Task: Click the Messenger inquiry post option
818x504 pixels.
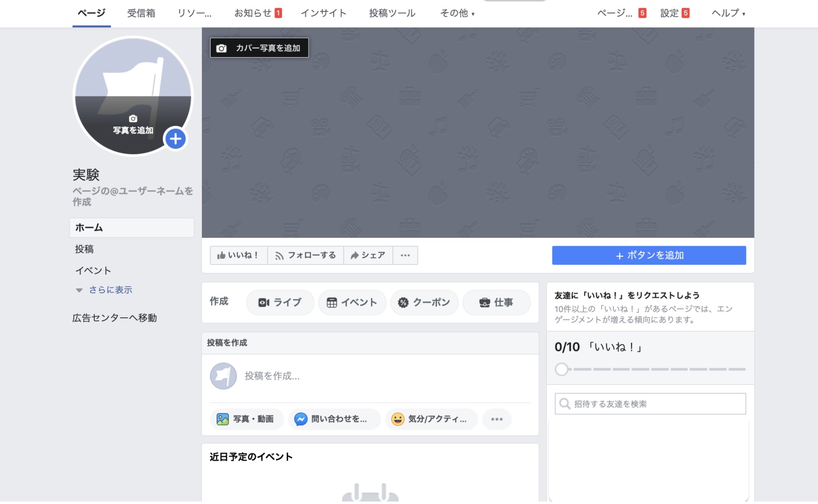Action: point(334,419)
